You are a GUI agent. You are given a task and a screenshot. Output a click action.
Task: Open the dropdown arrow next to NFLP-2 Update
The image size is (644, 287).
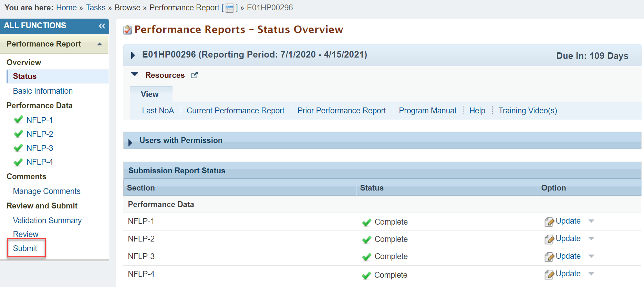click(591, 239)
